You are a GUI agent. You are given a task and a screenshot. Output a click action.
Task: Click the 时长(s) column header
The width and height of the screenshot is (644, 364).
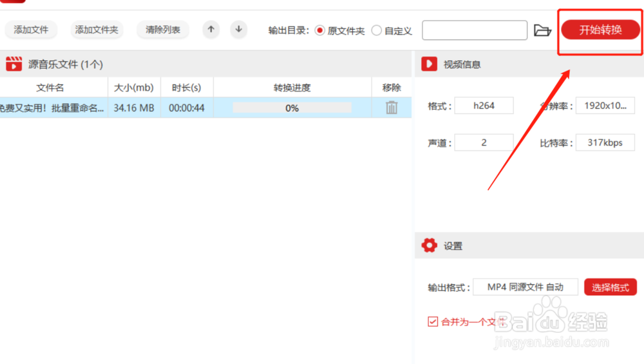point(187,88)
